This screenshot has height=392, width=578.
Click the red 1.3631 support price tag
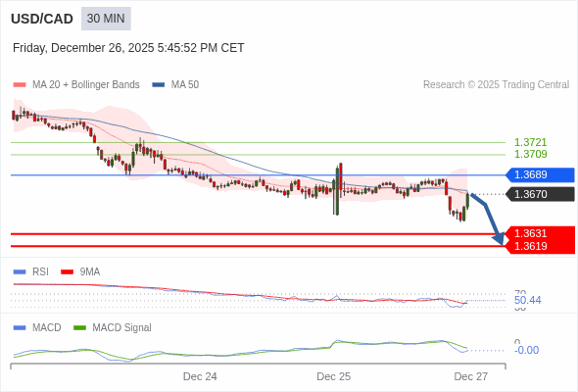(x=541, y=233)
